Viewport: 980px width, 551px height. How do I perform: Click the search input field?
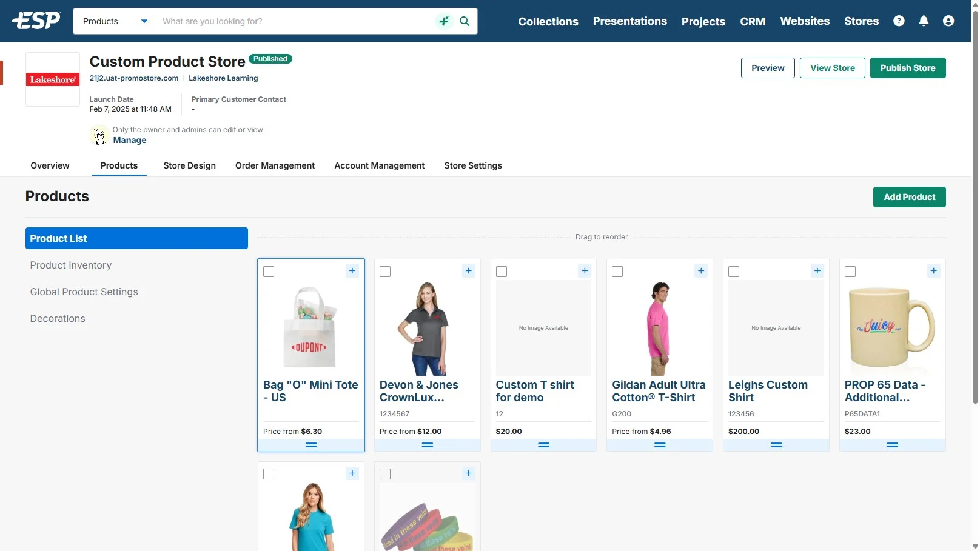click(x=297, y=21)
